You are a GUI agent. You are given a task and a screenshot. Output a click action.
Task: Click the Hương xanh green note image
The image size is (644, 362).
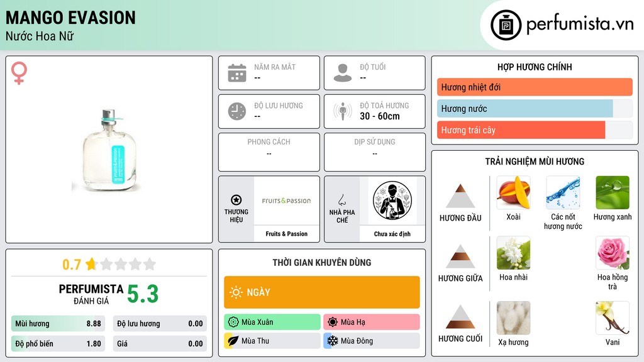coord(613,193)
